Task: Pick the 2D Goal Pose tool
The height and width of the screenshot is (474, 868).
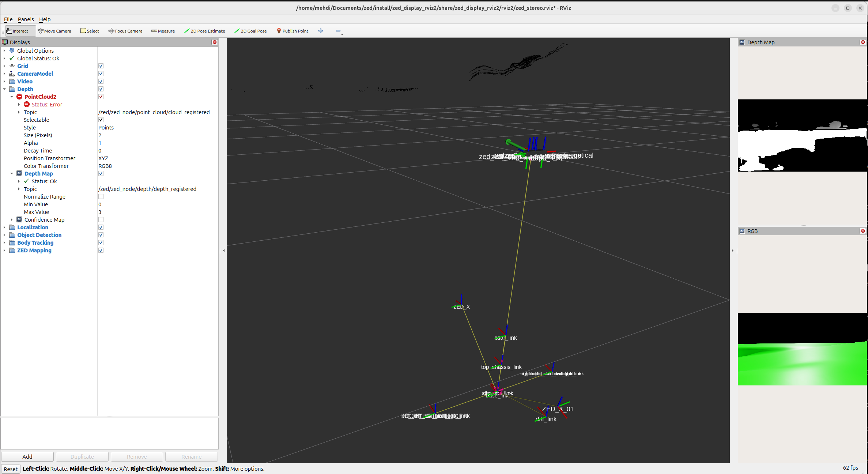Action: click(251, 31)
